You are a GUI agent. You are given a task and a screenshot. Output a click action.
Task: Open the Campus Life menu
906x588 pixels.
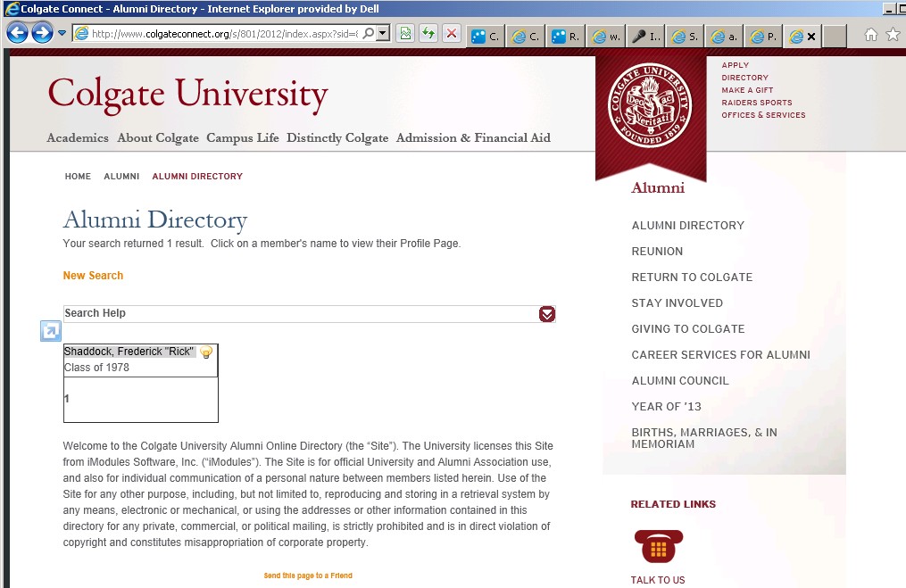click(x=243, y=137)
